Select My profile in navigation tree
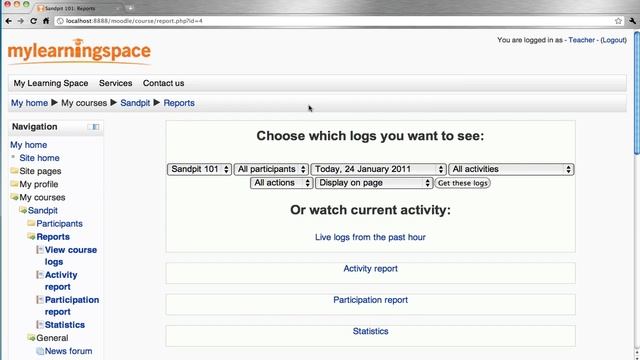Image resolution: width=640 pixels, height=360 pixels. 39,184
